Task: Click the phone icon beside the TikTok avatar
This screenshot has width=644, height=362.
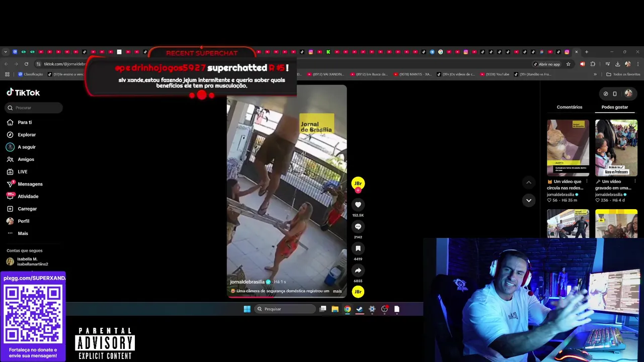Action: click(615, 94)
